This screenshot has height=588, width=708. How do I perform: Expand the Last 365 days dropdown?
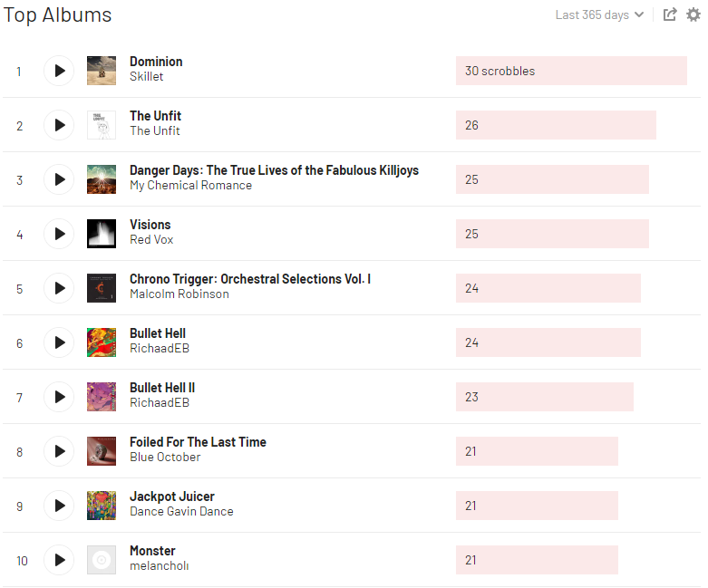[x=599, y=14]
